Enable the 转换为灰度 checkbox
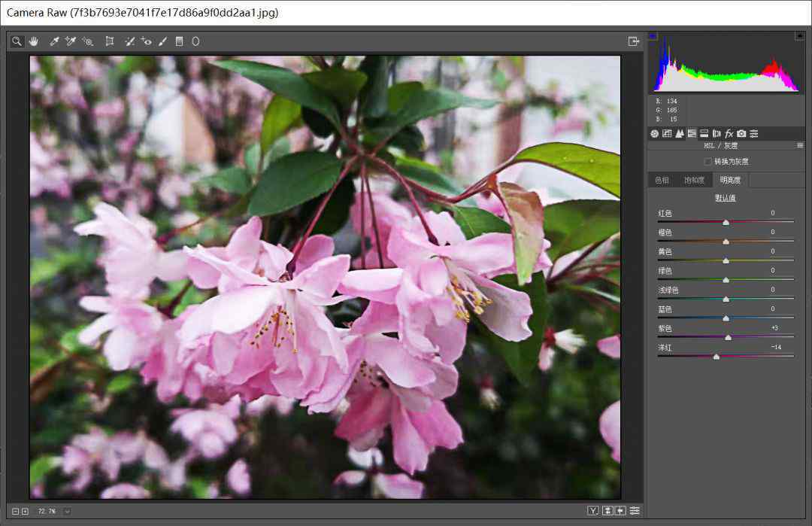812x526 pixels. click(x=707, y=161)
